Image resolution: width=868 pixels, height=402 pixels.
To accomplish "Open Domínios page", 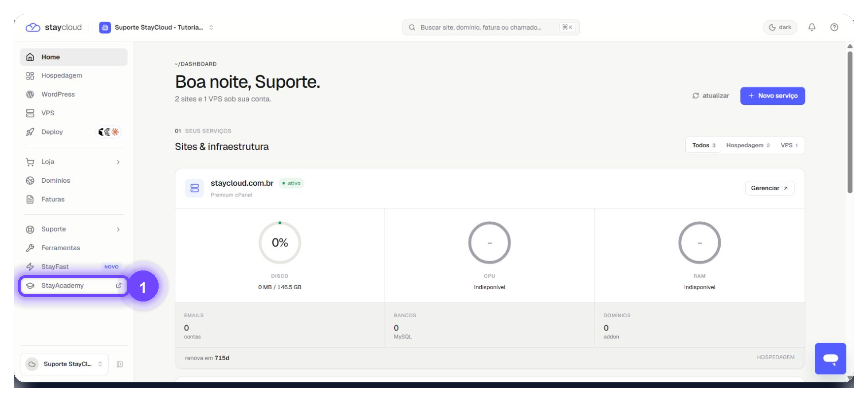I will pyautogui.click(x=73, y=181).
